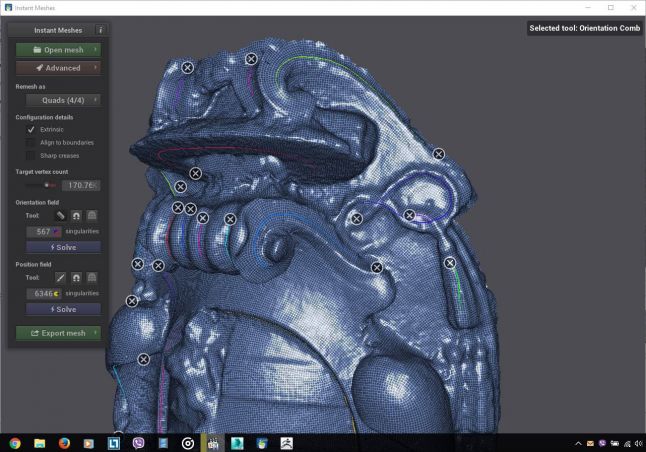Uncheck the Extrinsic checkbox
This screenshot has height=452, width=646.
pyautogui.click(x=31, y=130)
